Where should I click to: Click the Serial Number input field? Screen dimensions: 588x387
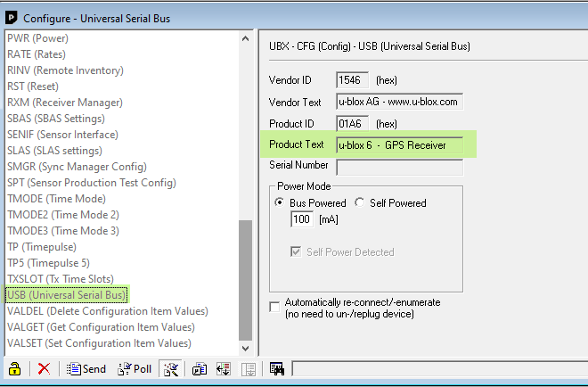399,167
